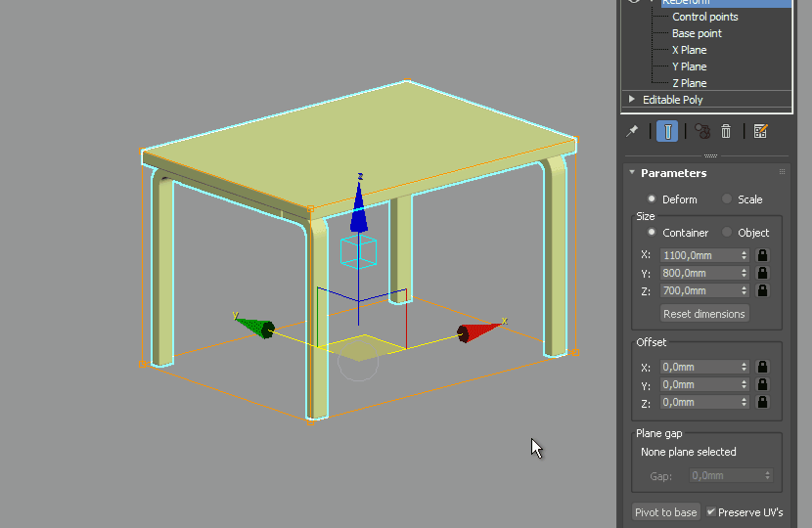Click Make Unique modifier icon
This screenshot has width=812, height=528.
(x=702, y=131)
